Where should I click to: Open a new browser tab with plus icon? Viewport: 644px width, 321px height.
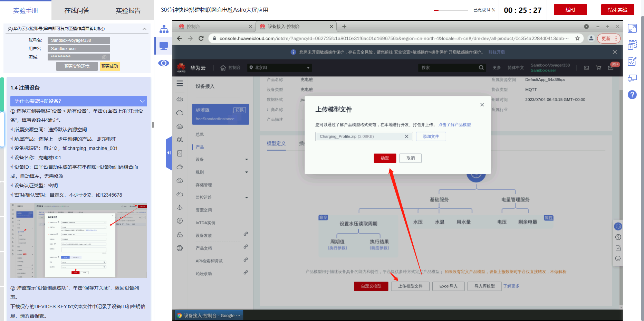click(x=344, y=27)
